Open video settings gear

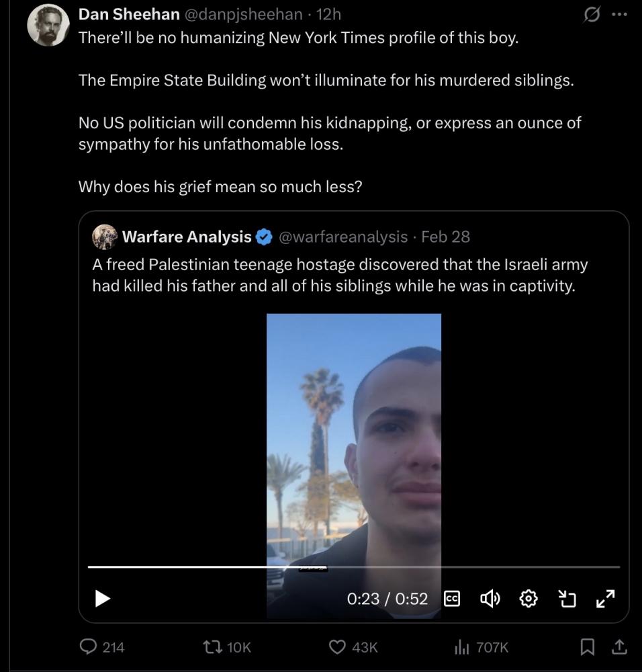point(529,598)
